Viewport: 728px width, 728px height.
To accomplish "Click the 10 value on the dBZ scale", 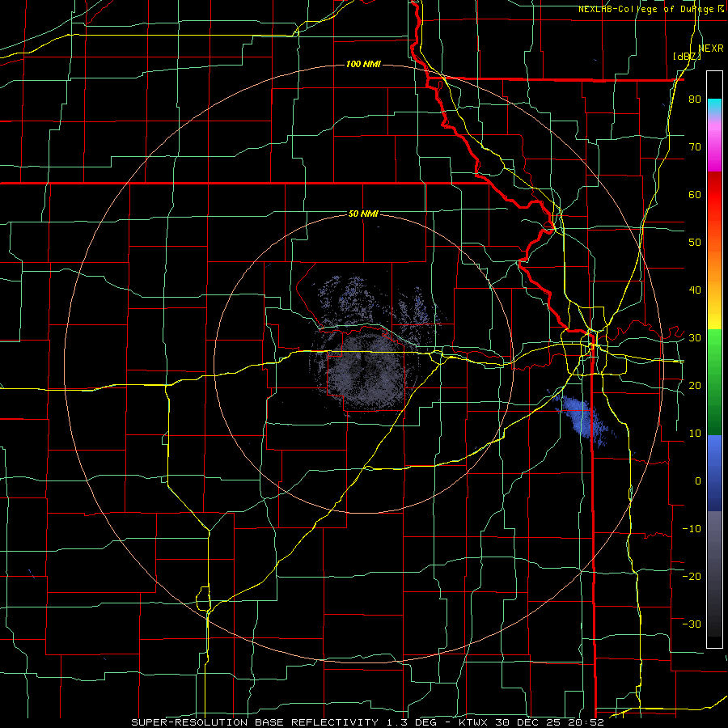I will click(x=695, y=434).
